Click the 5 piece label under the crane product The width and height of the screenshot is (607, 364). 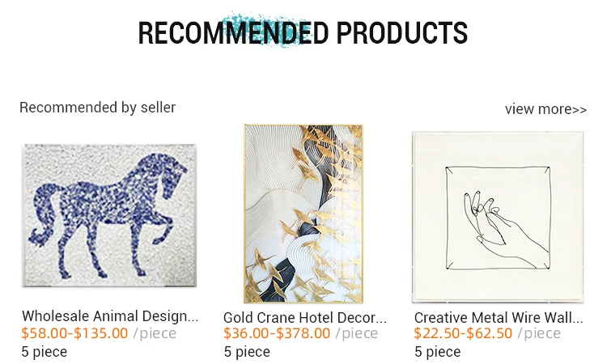[x=247, y=351]
